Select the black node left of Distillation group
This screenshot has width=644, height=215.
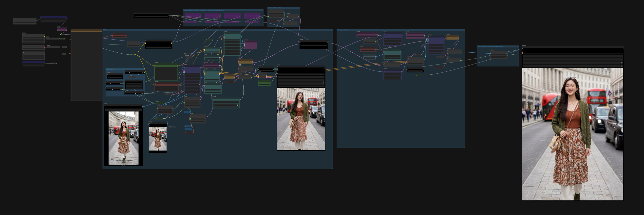pos(151,16)
